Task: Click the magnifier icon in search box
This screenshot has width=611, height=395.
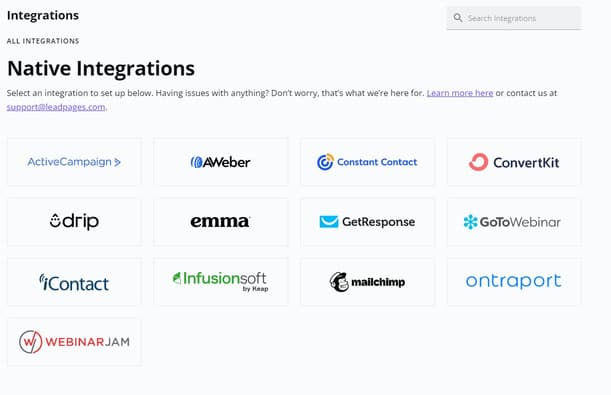Action: click(458, 18)
